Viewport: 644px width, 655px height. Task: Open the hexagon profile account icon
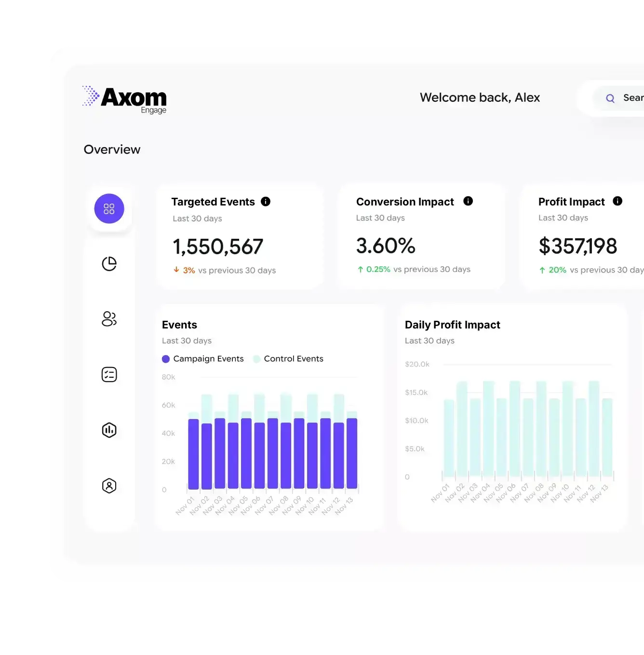click(109, 486)
